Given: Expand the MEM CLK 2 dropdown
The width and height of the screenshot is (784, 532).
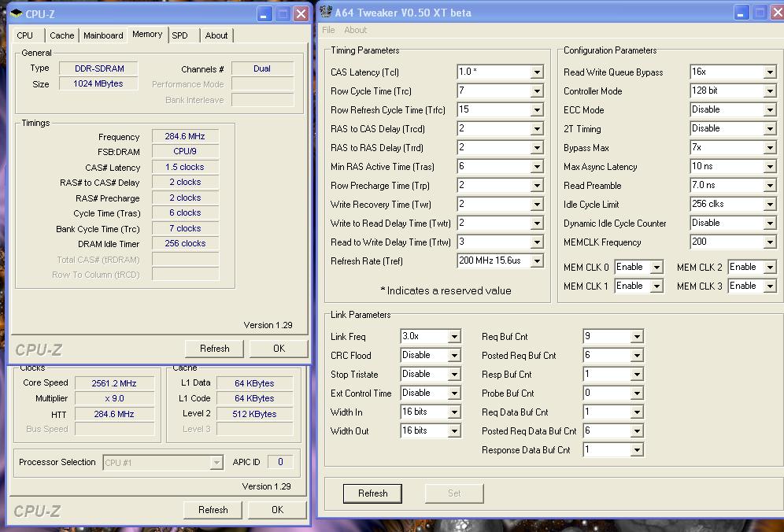Looking at the screenshot, I should pos(770,268).
